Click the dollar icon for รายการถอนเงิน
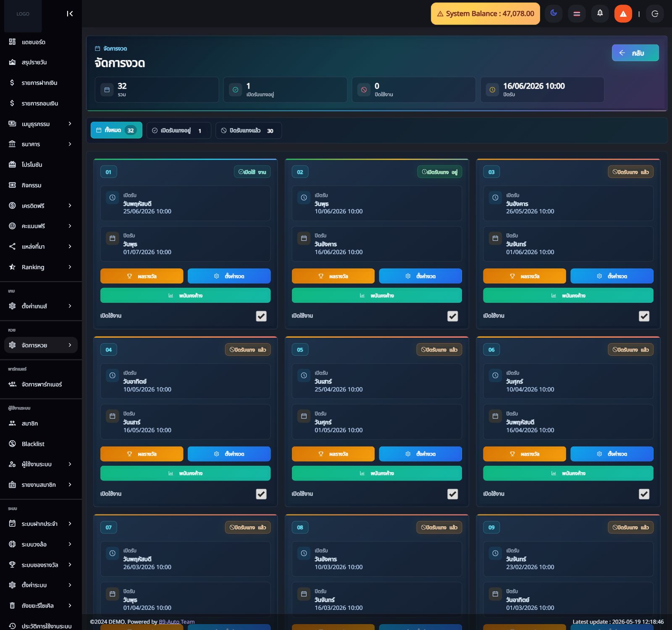Screen dimensions: 672x630 pyautogui.click(x=12, y=103)
